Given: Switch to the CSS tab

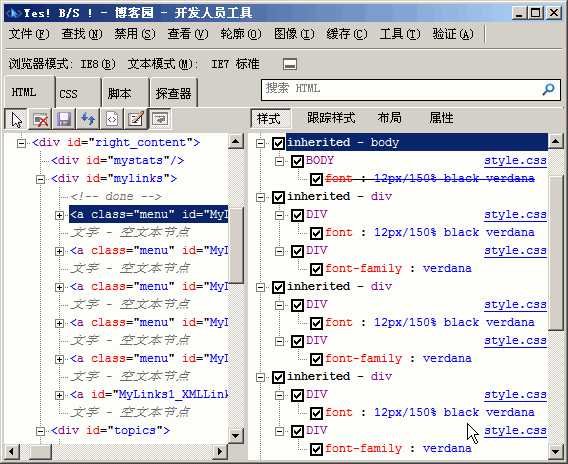Looking at the screenshot, I should coord(78,93).
